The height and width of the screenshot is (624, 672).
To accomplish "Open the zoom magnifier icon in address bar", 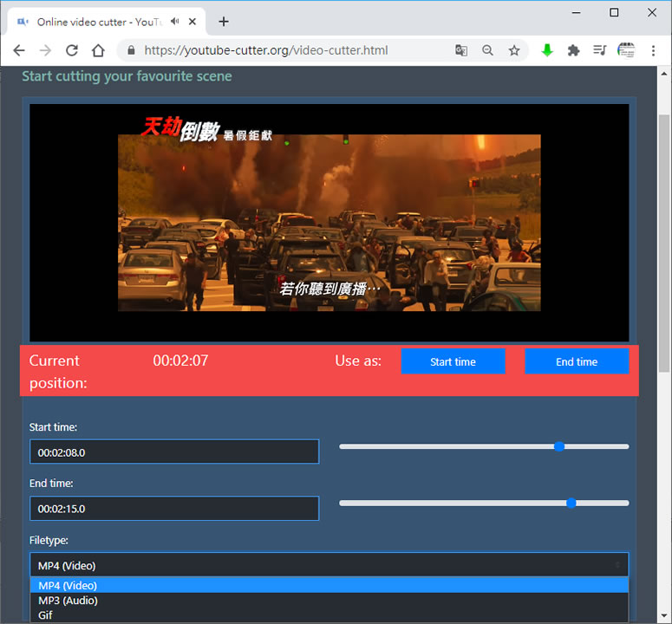I will click(488, 50).
